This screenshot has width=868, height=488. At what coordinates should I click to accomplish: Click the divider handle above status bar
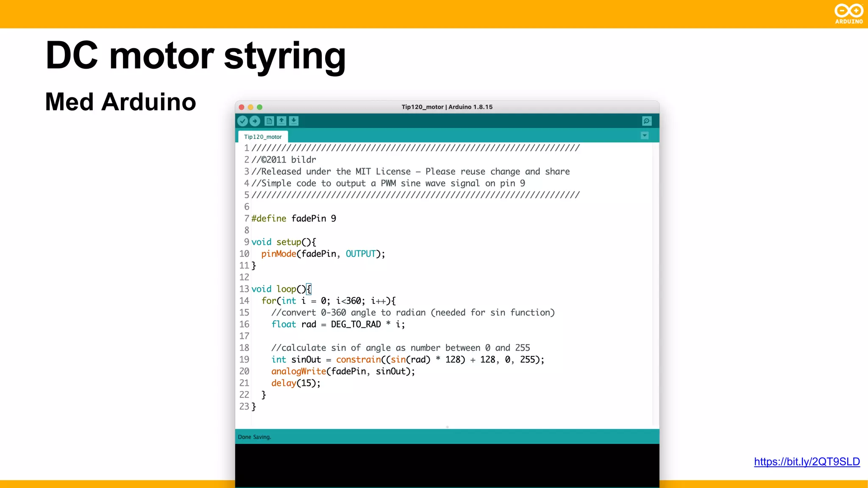pyautogui.click(x=447, y=427)
